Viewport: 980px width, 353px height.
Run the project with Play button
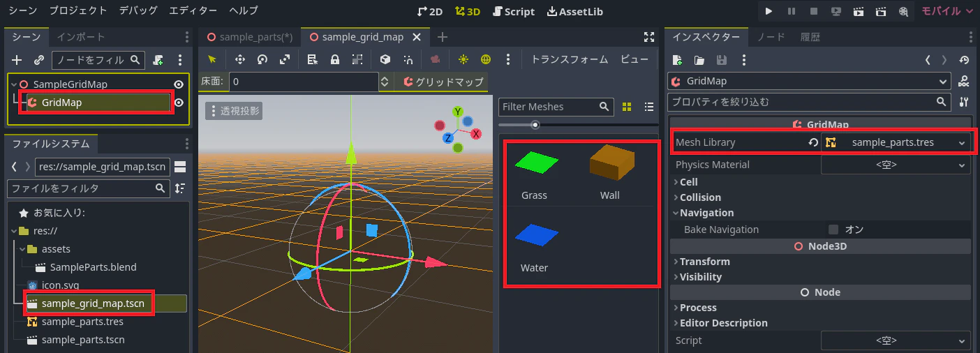[769, 11]
